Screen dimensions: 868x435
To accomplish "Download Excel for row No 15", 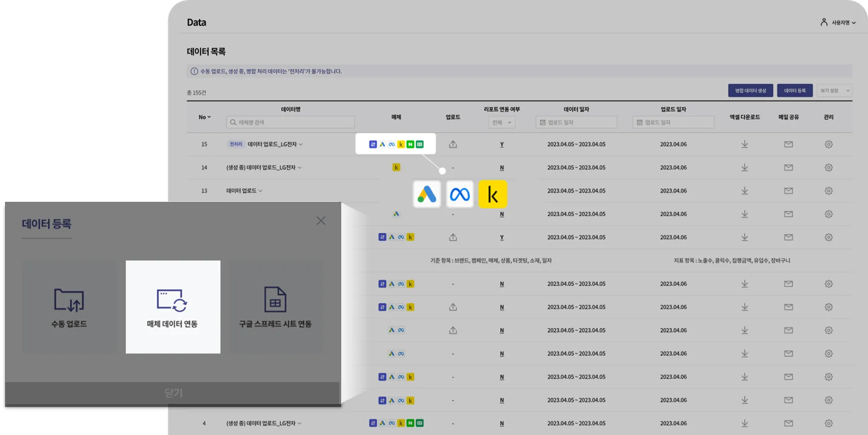I will click(744, 144).
